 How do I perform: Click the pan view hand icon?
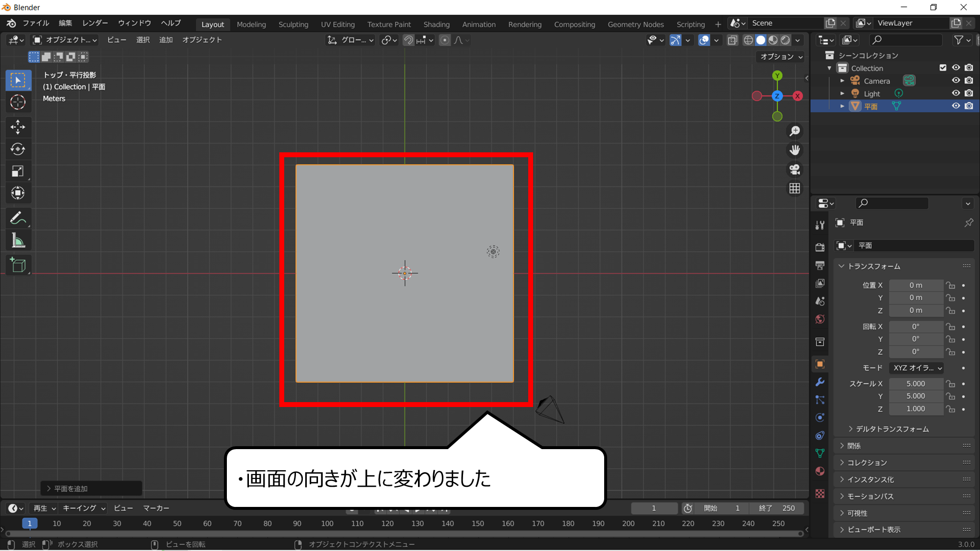(795, 150)
